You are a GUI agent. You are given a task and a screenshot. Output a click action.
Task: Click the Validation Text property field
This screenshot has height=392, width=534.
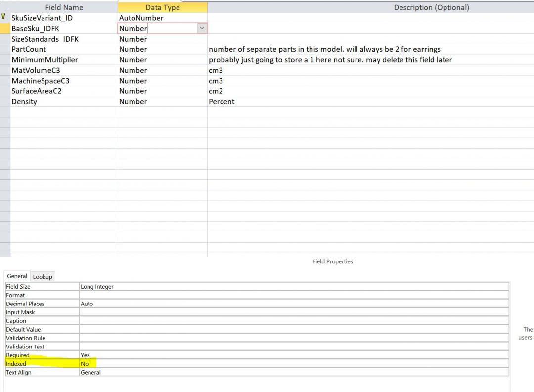(x=294, y=347)
